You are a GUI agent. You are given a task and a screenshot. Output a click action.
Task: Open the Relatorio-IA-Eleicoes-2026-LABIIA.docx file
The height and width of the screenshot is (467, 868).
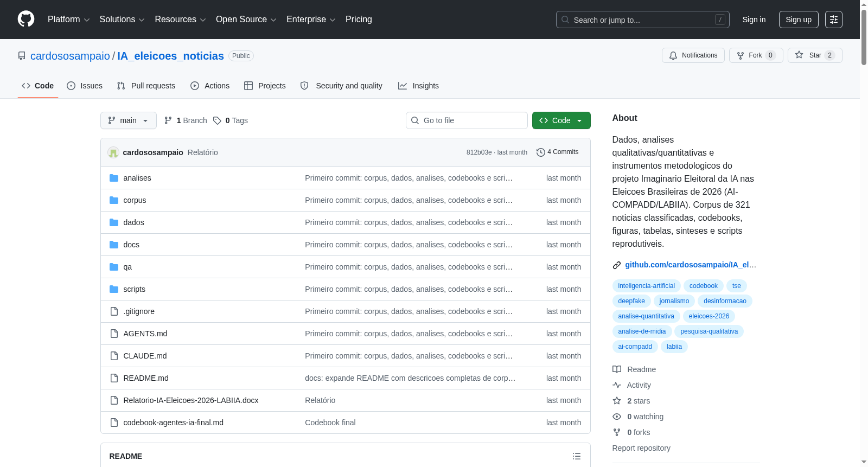click(x=191, y=400)
